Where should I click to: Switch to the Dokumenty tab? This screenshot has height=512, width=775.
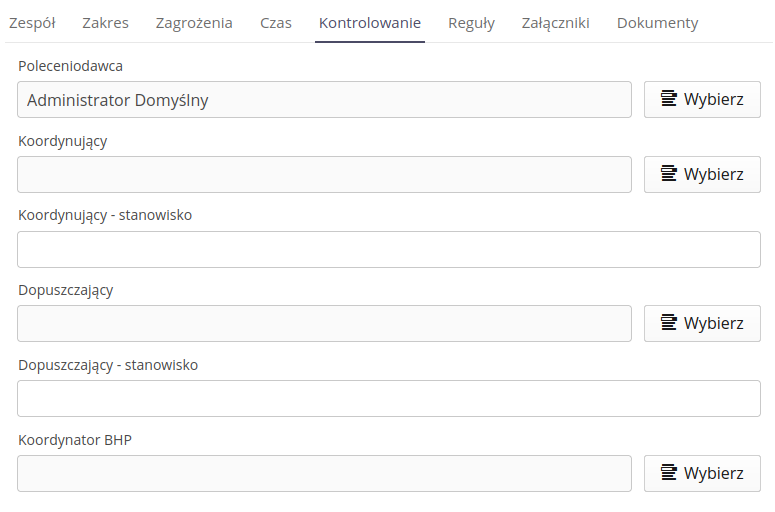(657, 23)
